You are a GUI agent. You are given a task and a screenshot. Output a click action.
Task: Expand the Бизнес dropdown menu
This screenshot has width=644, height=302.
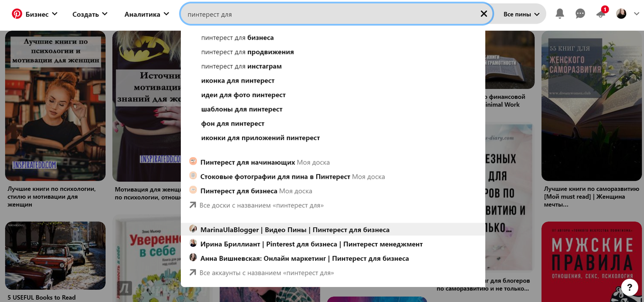[42, 14]
